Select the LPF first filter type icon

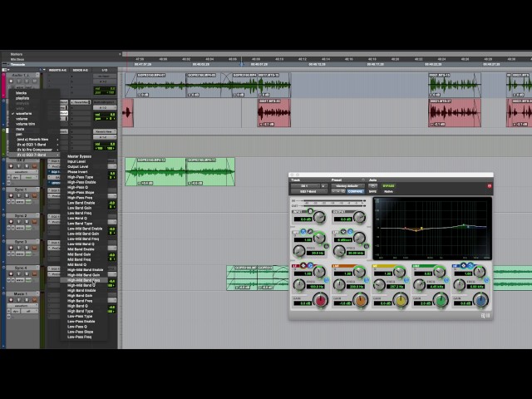[343, 232]
